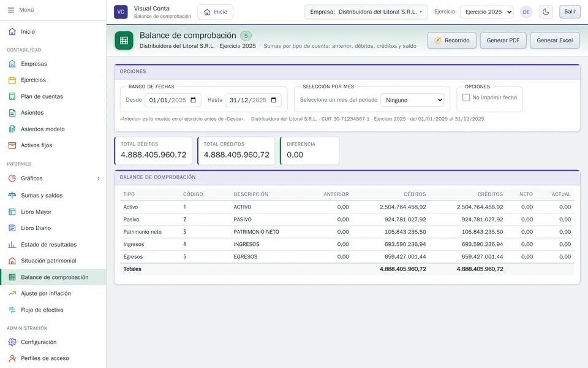This screenshot has height=368, width=588.
Task: Open the Empresa selector dropdown
Action: pos(366,12)
